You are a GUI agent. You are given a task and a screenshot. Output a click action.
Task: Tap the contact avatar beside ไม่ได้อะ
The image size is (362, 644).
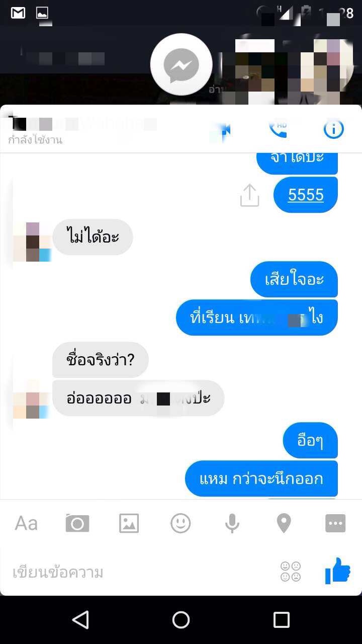32,242
